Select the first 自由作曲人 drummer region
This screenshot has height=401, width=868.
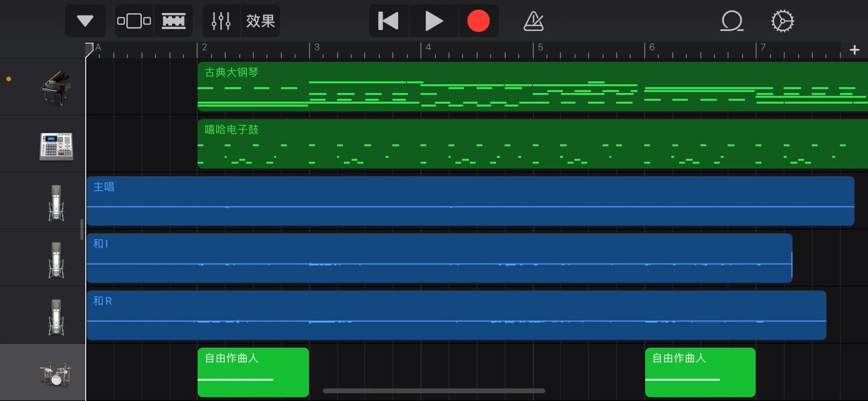253,373
